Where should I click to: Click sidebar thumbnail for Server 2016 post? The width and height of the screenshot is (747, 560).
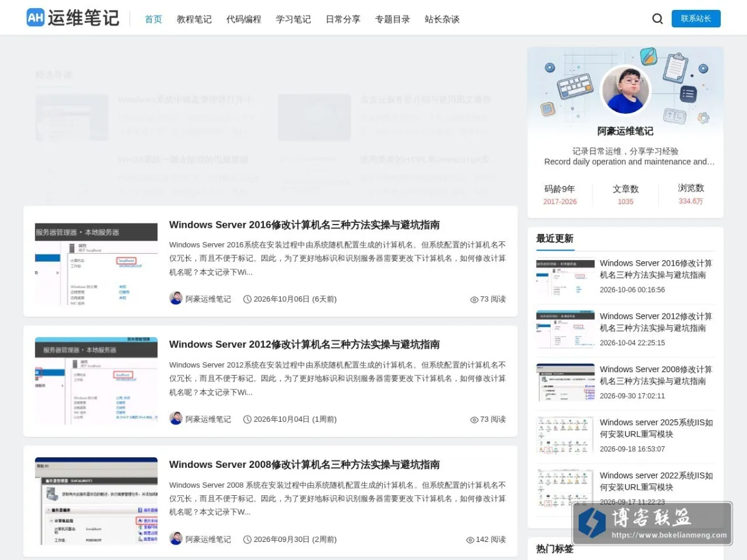pyautogui.click(x=565, y=278)
